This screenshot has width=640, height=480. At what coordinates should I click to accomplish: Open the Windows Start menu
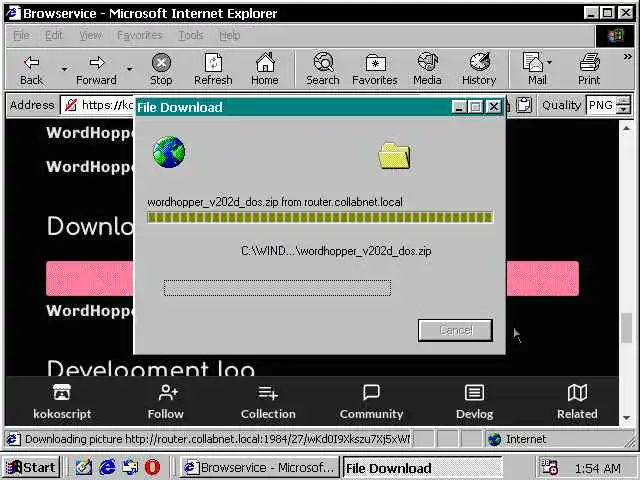tap(31, 467)
